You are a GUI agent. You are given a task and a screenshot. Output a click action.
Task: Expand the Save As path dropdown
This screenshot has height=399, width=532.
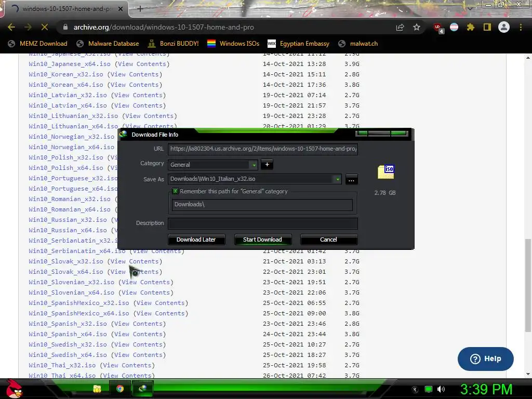click(338, 179)
